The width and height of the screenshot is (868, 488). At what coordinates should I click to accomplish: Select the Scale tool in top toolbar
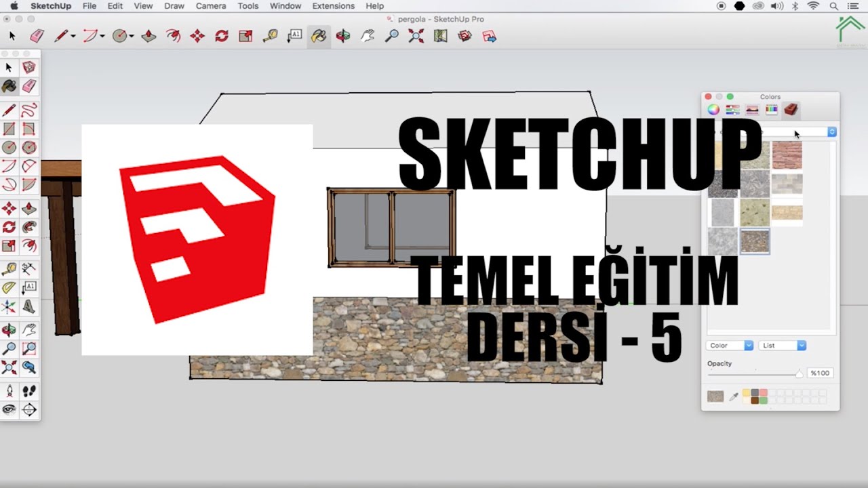tap(245, 36)
